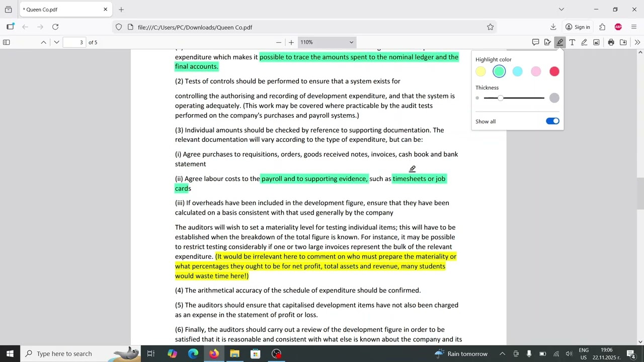Image resolution: width=644 pixels, height=362 pixels.
Task: Open the zoom level 110% dropdown
Action: pyautogui.click(x=327, y=42)
